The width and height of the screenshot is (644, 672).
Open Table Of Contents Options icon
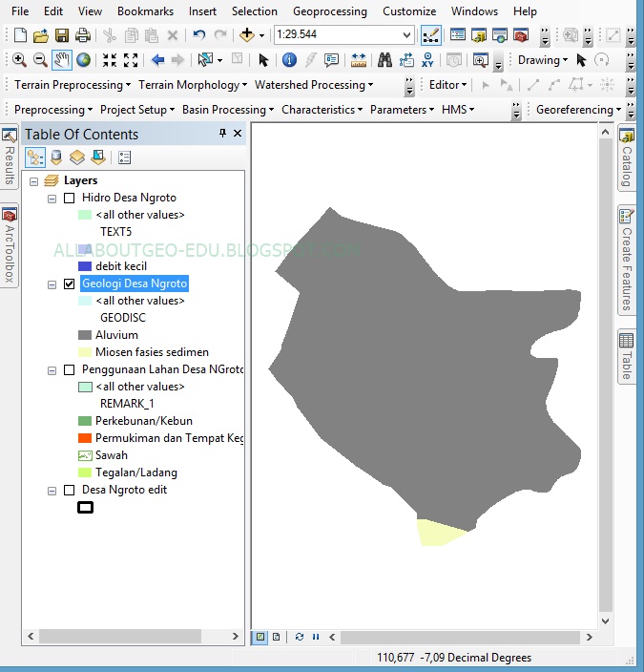124,157
